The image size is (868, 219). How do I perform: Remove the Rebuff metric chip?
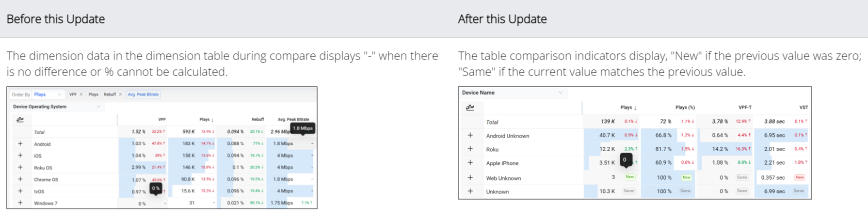click(x=120, y=94)
